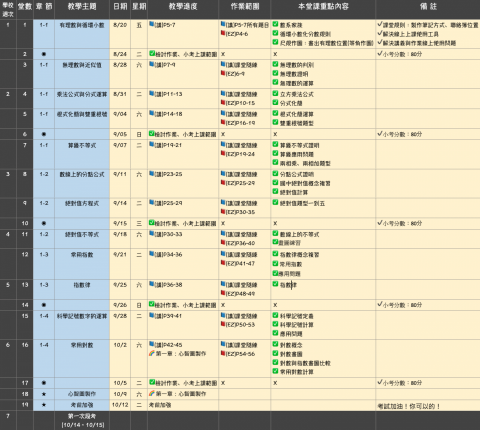Click green check icon in 9/05 progress cell
The height and width of the screenshot is (430, 480).
tap(152, 134)
